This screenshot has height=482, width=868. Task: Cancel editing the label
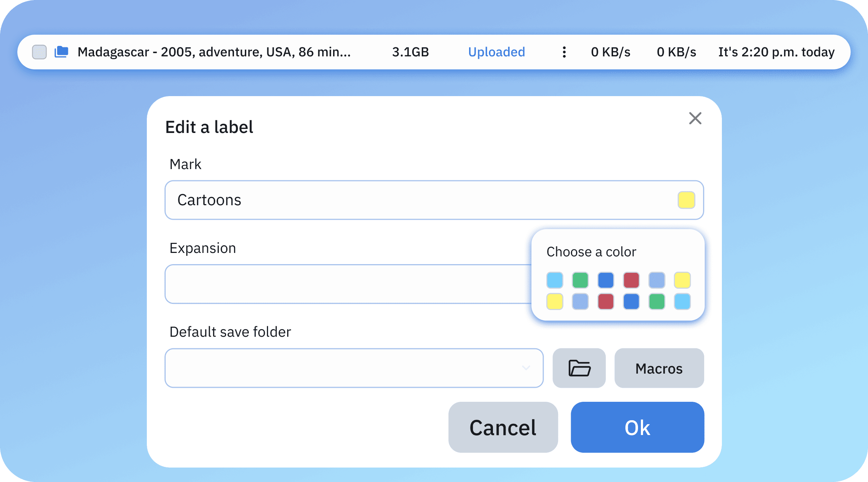coord(503,427)
